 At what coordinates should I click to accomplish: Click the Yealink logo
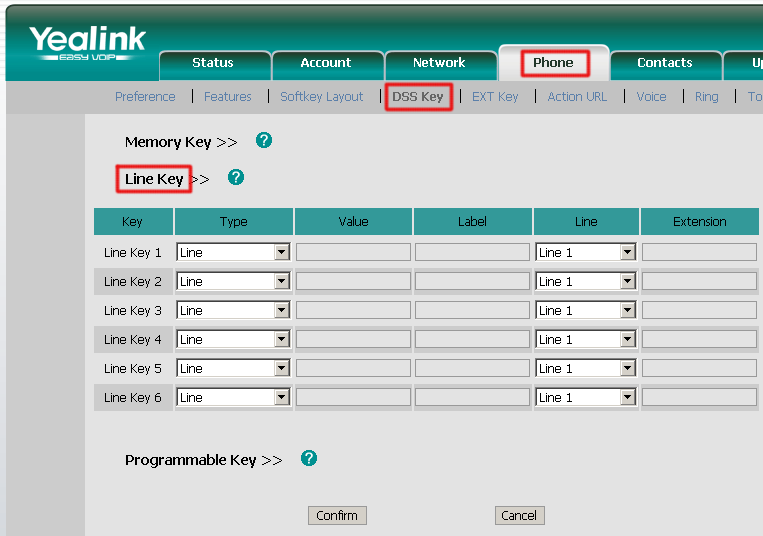pos(87,43)
